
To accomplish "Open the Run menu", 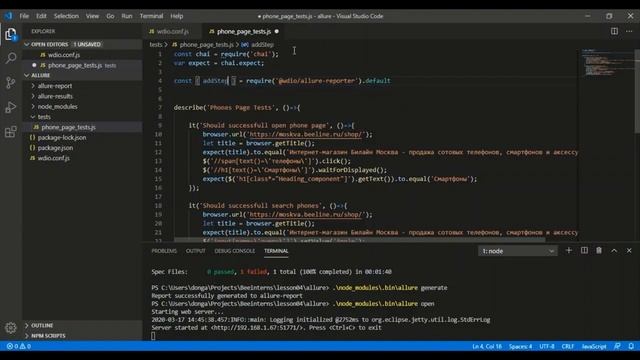I will (127, 16).
